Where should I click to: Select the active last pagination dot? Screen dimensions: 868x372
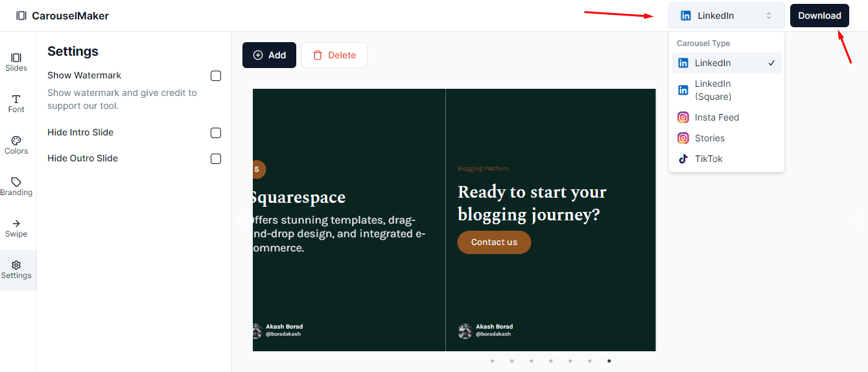coord(609,361)
